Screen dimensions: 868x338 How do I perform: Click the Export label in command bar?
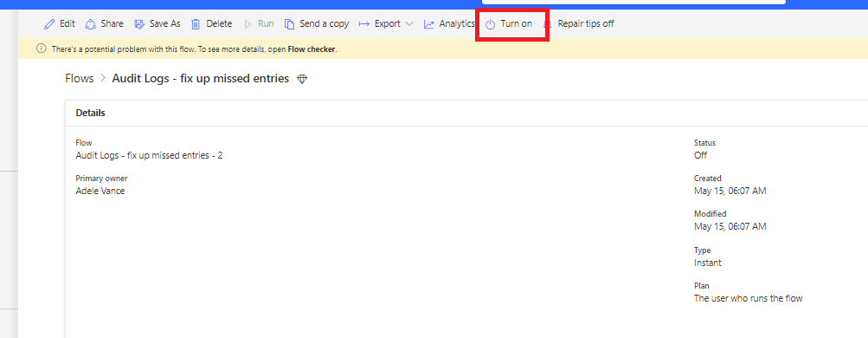[388, 23]
